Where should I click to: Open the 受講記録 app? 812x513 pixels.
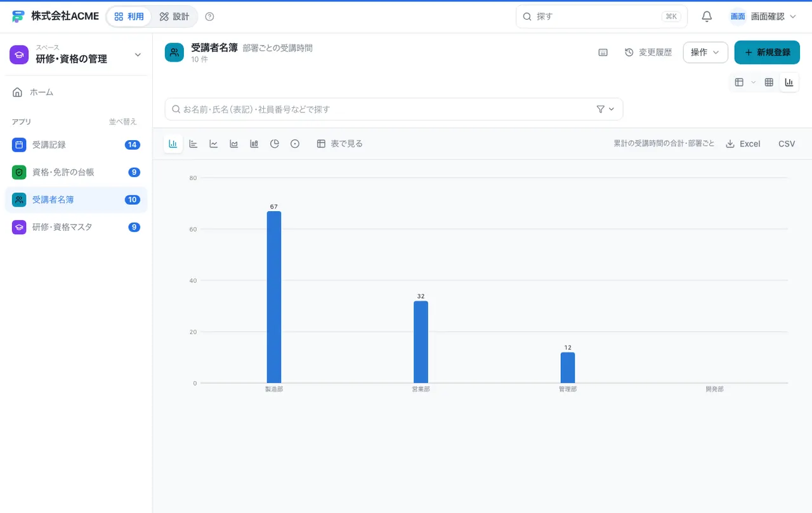(76, 145)
